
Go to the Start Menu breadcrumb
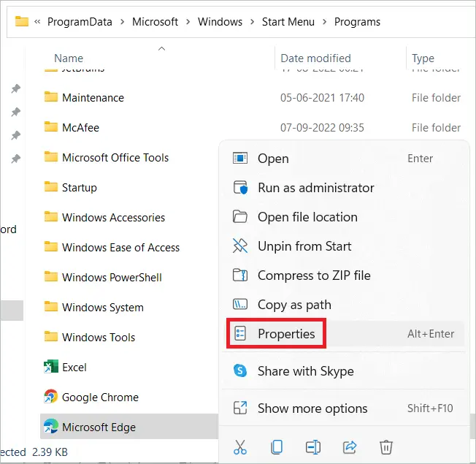click(288, 22)
